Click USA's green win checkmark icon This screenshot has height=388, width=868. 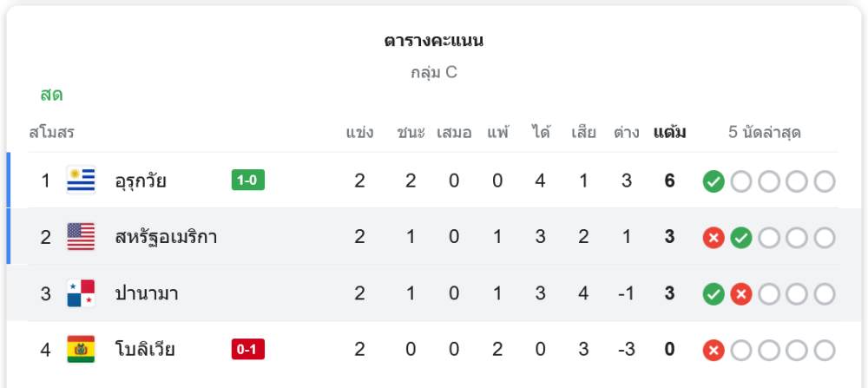(x=740, y=238)
